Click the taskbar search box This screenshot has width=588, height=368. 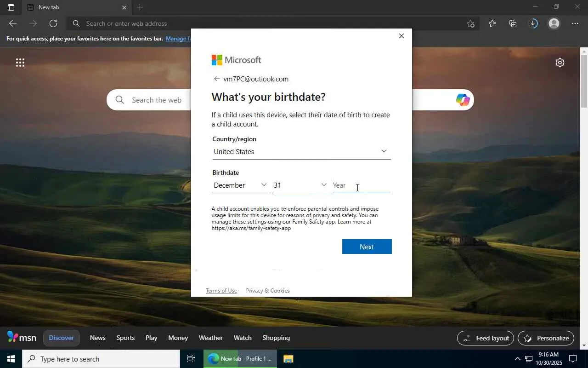pos(101,359)
